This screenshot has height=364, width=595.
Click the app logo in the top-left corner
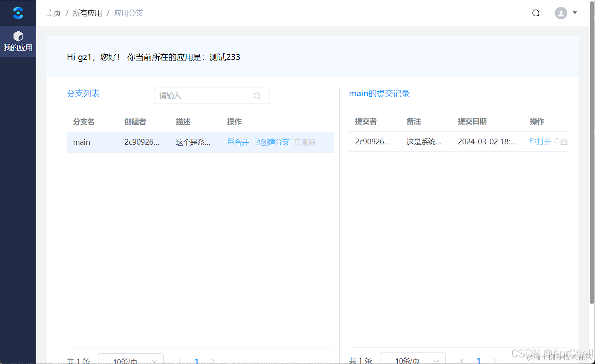18,13
